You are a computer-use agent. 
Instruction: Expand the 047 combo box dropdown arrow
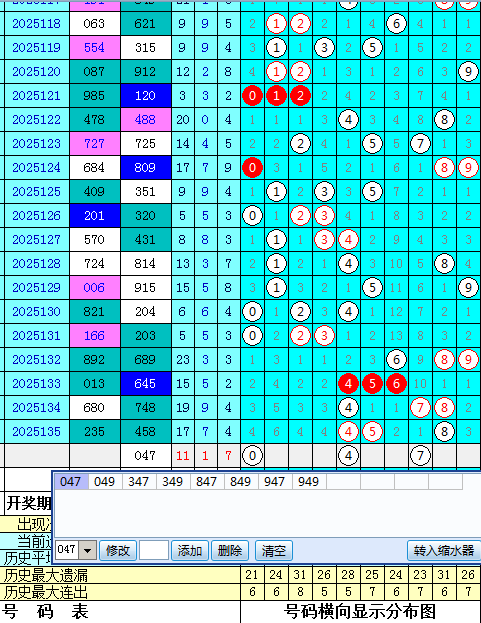[x=88, y=550]
